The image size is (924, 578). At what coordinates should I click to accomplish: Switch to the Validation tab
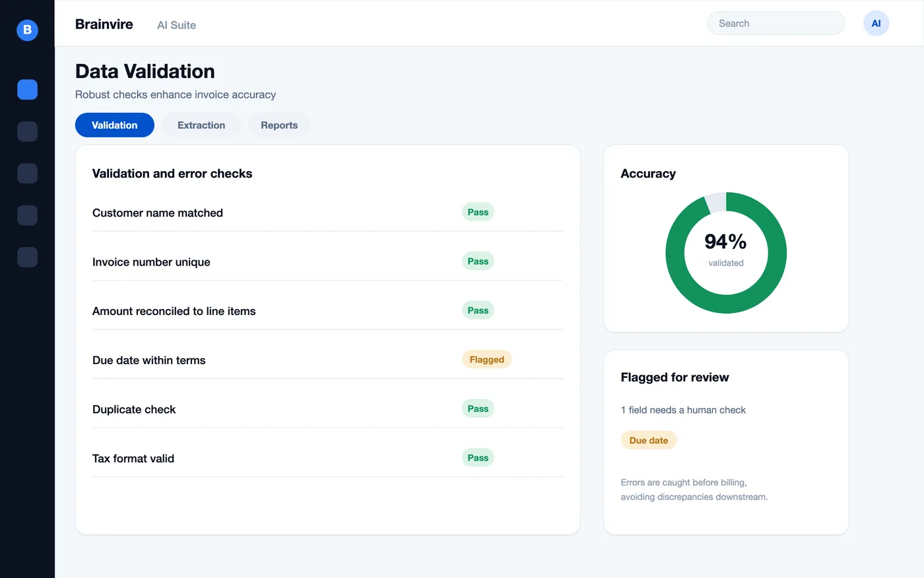(x=115, y=126)
